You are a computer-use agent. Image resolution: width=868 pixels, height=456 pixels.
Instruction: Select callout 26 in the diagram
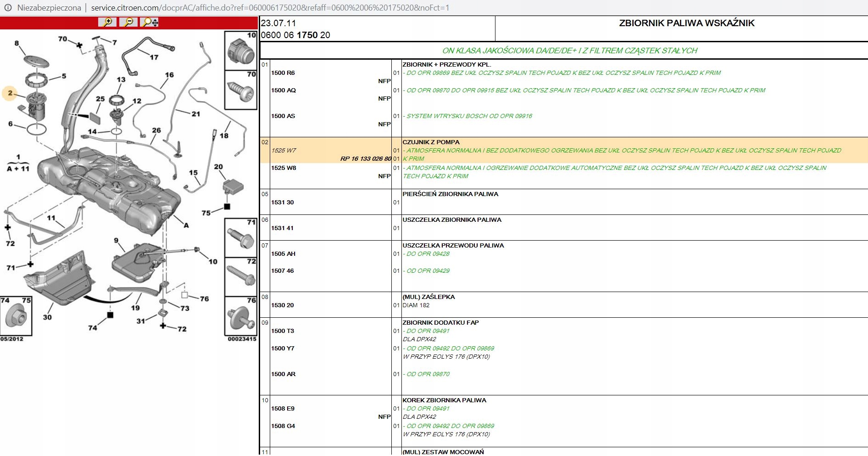click(156, 130)
